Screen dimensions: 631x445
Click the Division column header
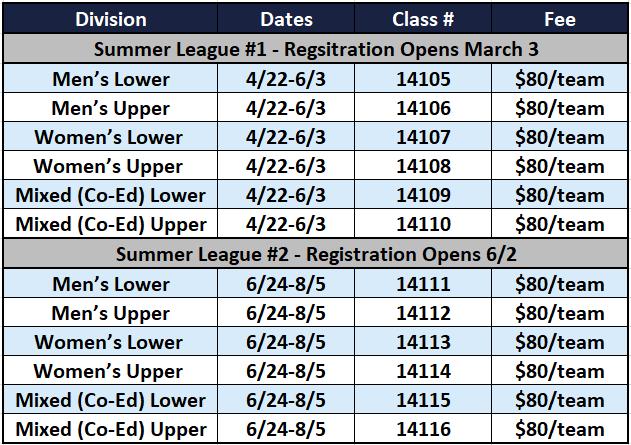[x=111, y=19]
